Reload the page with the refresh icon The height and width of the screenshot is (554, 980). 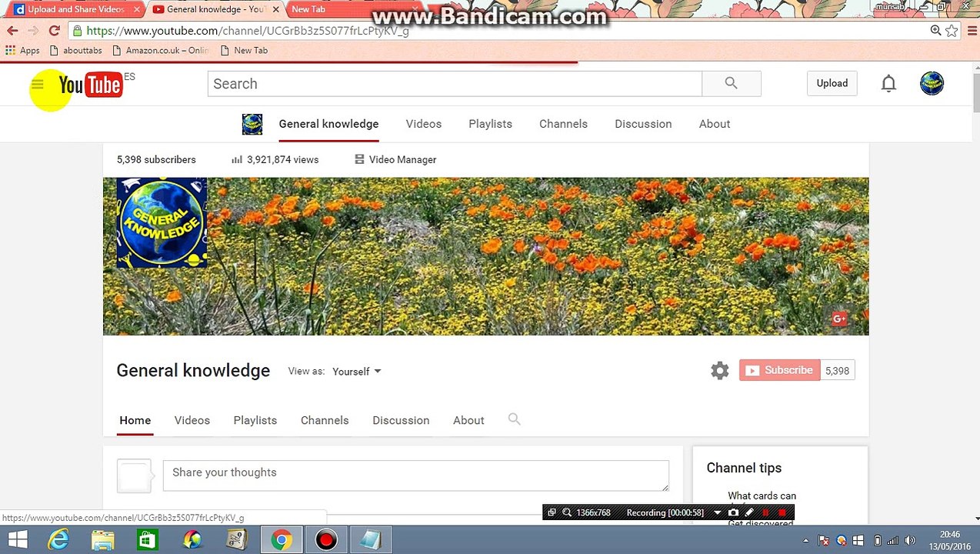pyautogui.click(x=54, y=31)
